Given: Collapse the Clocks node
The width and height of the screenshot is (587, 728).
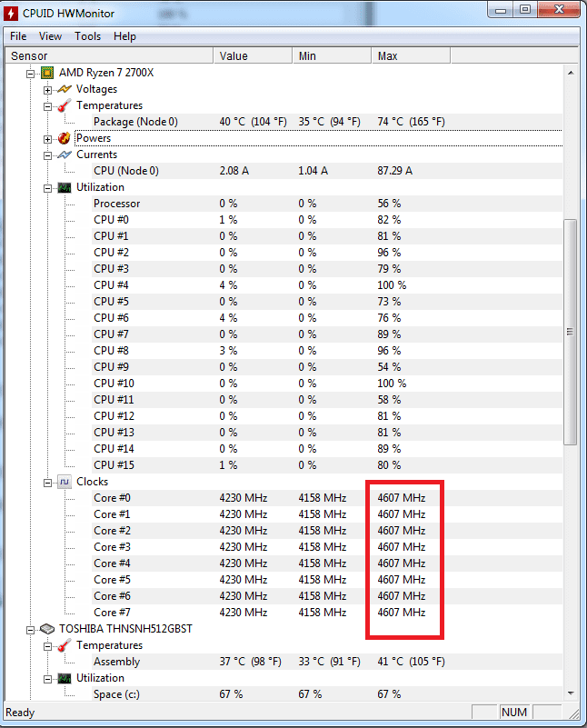Looking at the screenshot, I should [x=47, y=483].
